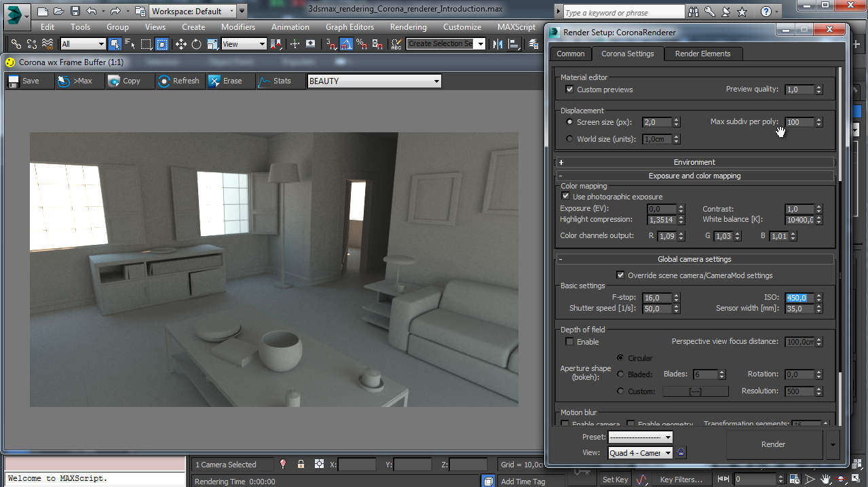Open the Modifiers menu
Viewport: 868px width, 487px height.
point(238,27)
